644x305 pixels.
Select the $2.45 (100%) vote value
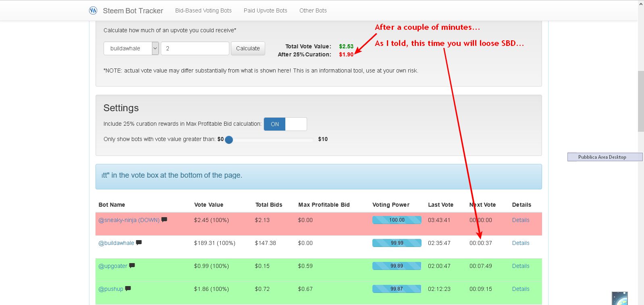(211, 220)
